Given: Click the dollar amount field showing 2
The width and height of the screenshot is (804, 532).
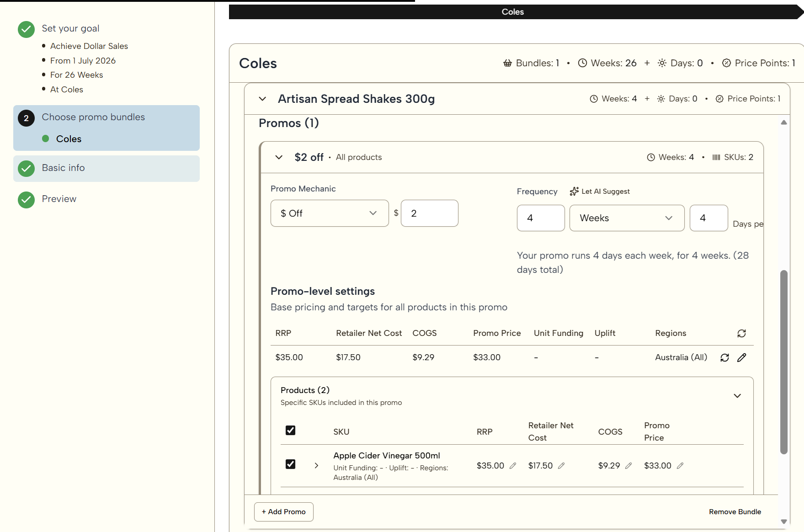Looking at the screenshot, I should click(429, 213).
